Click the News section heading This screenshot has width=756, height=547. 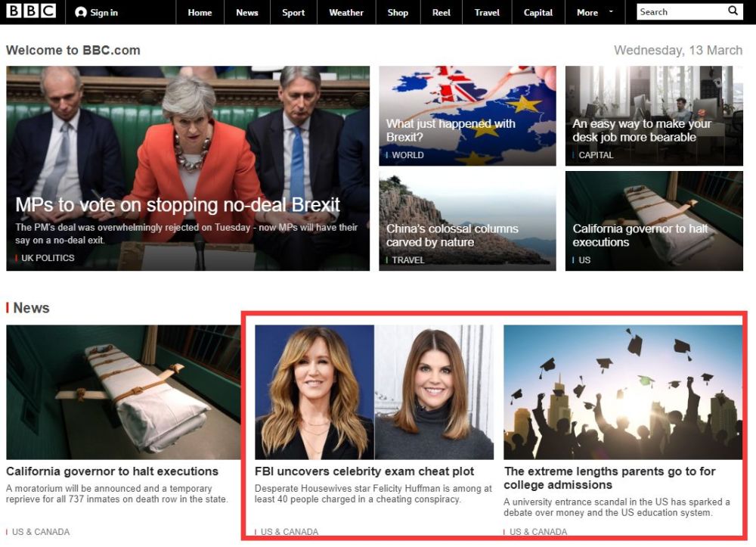31,308
